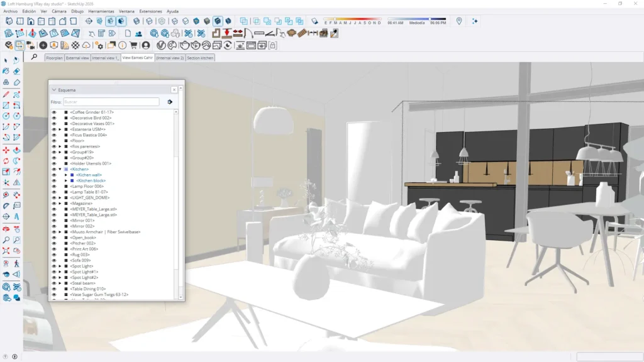The width and height of the screenshot is (644, 362).
Task: Select Steal beam entry in outliner
Action: coord(82,283)
